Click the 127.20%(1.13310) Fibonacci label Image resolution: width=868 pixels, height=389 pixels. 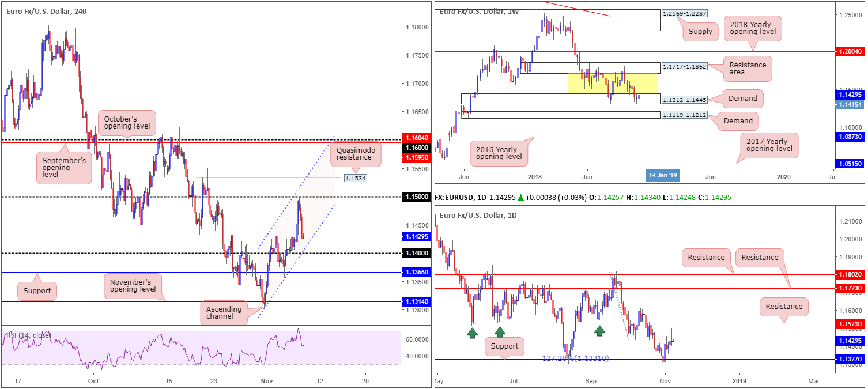point(575,358)
